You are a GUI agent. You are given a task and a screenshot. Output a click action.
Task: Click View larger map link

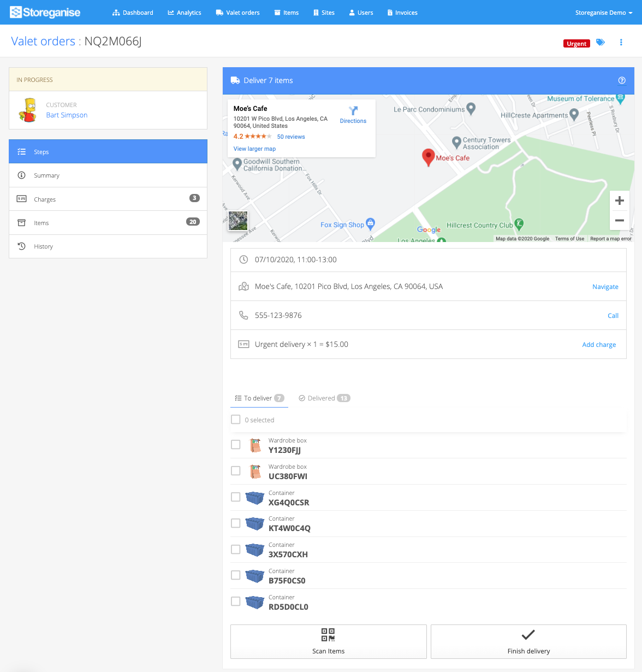(x=254, y=149)
